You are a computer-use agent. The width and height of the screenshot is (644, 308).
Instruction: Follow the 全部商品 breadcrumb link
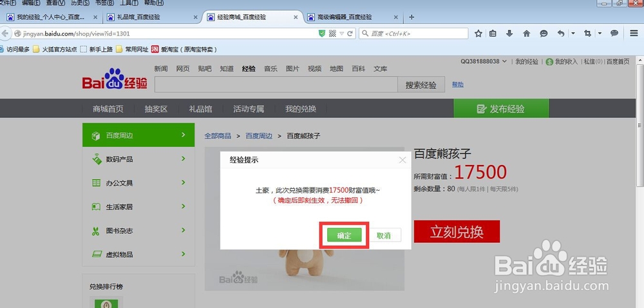(x=218, y=136)
